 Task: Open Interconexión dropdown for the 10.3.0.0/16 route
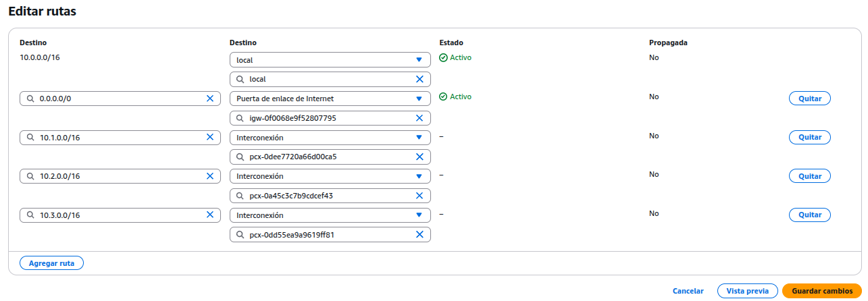click(x=330, y=215)
